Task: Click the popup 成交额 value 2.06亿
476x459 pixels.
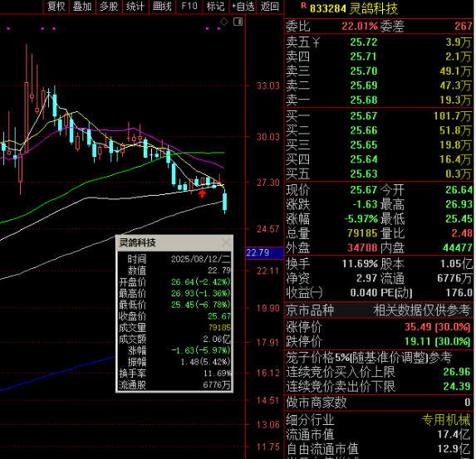Action: tap(217, 339)
